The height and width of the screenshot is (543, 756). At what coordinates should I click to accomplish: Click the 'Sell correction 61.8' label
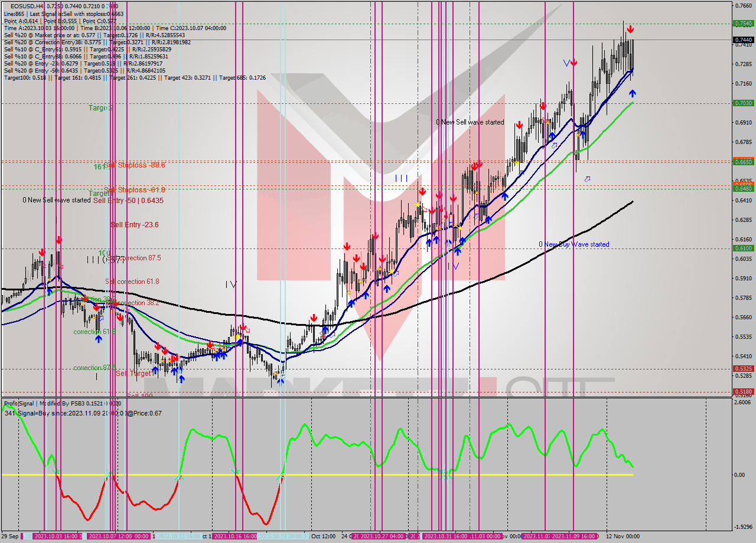click(x=132, y=282)
